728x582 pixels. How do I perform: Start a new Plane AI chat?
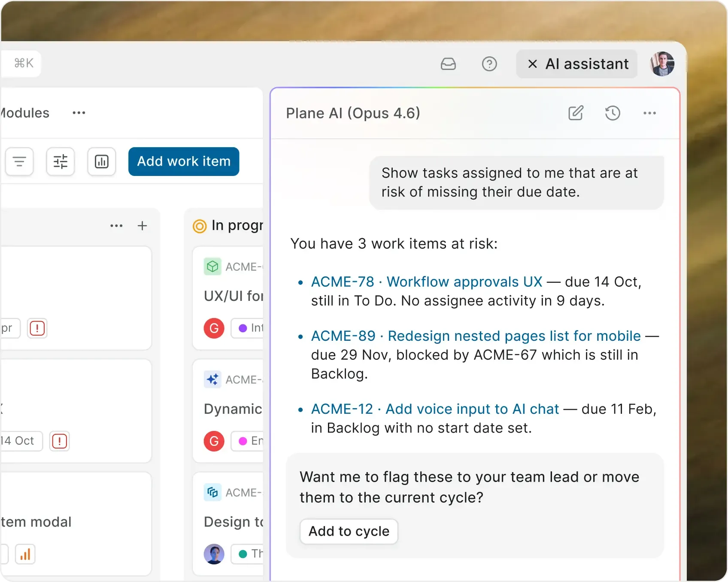[576, 113]
